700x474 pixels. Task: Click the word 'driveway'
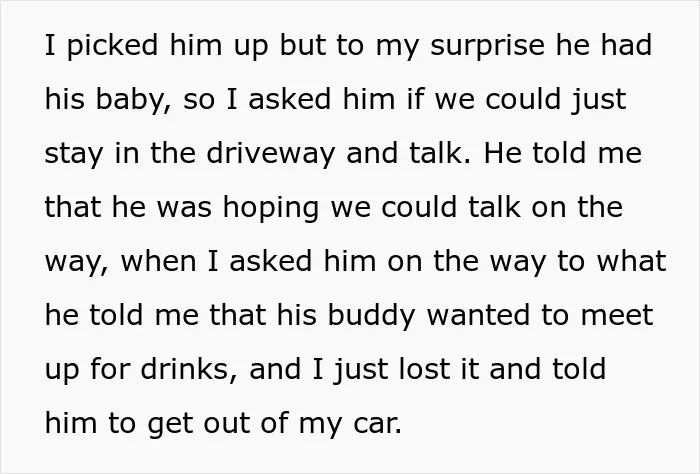[270, 154]
